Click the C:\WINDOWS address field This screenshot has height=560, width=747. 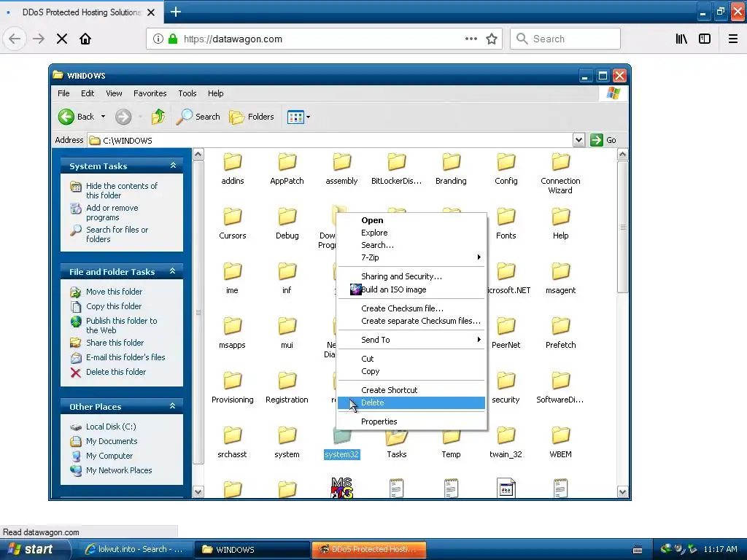point(331,140)
